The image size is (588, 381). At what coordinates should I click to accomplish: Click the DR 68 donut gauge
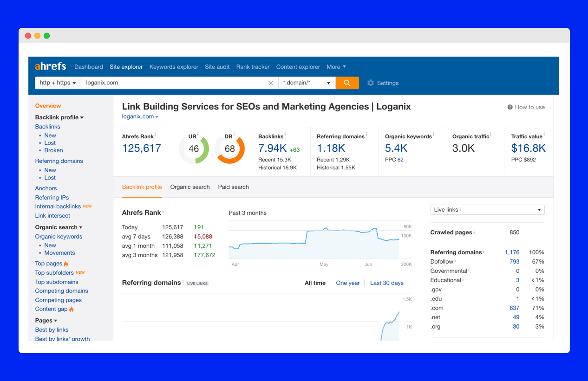pyautogui.click(x=229, y=149)
